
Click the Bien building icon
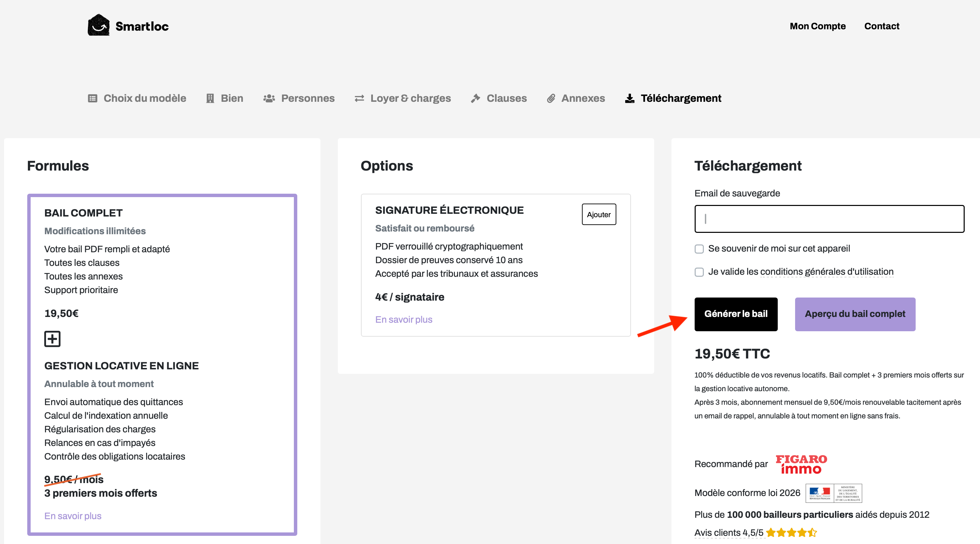click(x=210, y=98)
